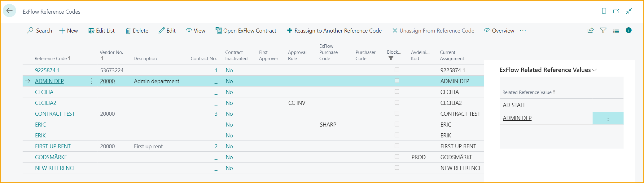Viewport: 644px width, 183px height.
Task: Sort by Reference Code column header
Action: (53, 58)
